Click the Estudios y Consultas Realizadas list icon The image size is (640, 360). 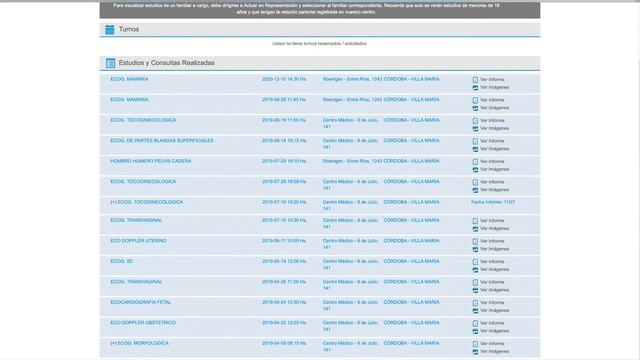click(110, 63)
